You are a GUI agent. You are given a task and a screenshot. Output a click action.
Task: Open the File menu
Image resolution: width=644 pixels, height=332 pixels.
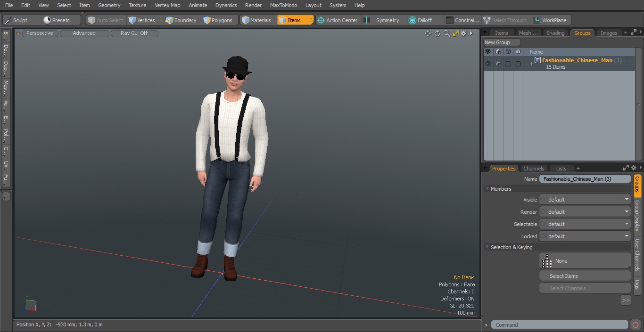9,5
